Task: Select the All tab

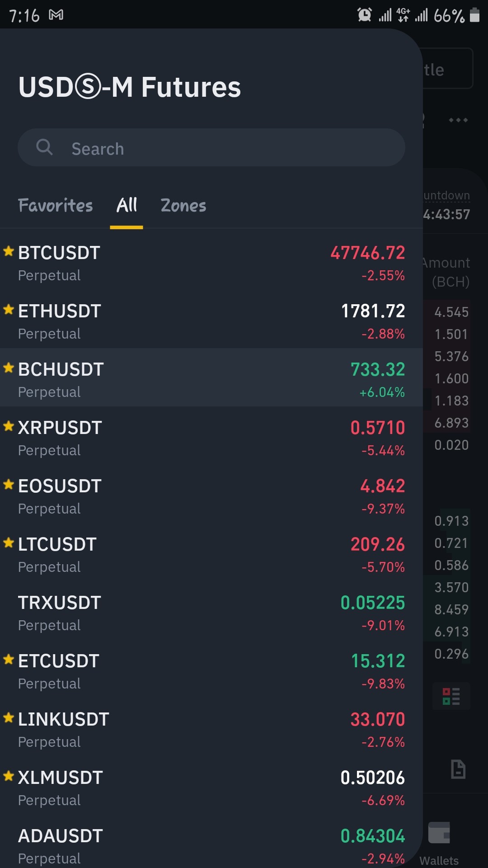Action: pos(127,206)
